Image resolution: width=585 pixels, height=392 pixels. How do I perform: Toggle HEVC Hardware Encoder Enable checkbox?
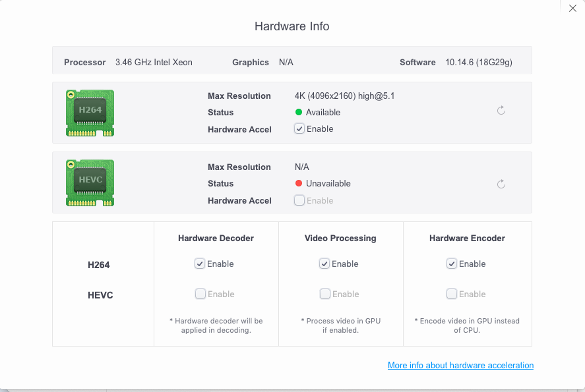(x=451, y=294)
